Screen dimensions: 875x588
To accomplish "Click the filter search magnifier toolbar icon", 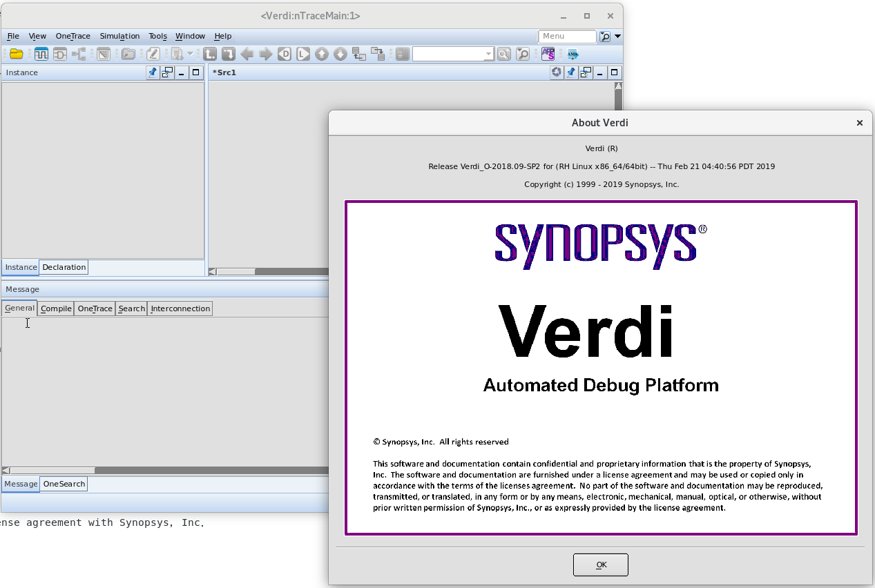I will click(x=523, y=54).
